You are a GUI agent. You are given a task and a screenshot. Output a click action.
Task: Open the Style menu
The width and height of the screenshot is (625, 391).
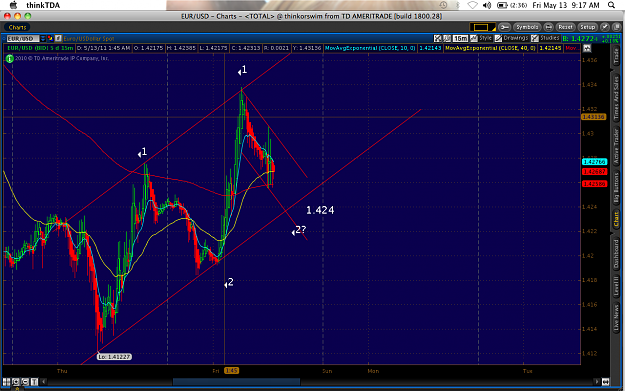(481, 38)
